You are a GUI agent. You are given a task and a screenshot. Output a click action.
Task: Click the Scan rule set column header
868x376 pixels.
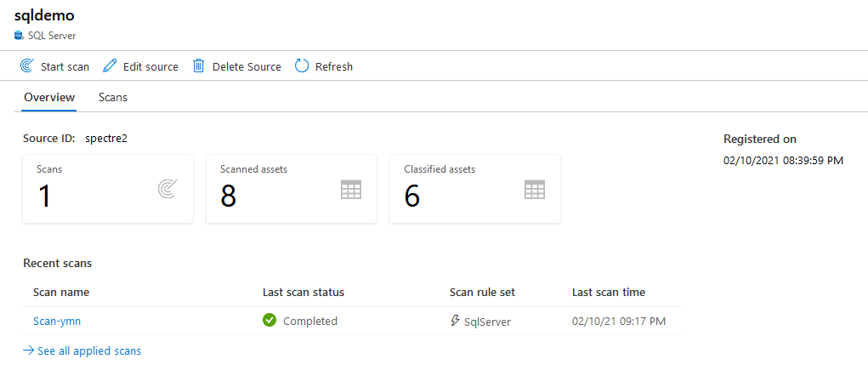click(482, 292)
